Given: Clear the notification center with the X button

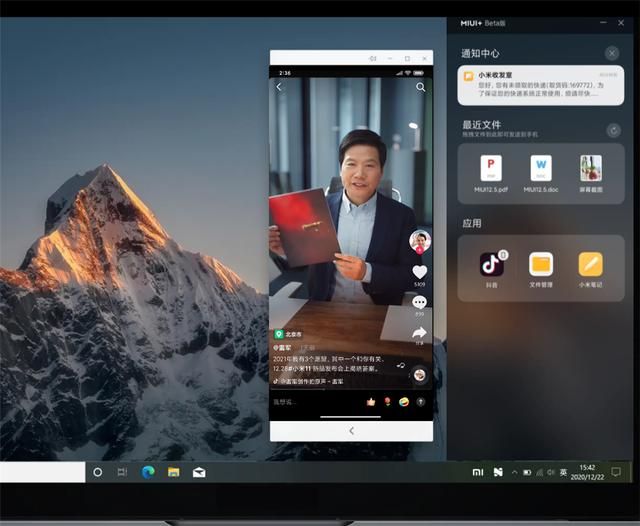Looking at the screenshot, I should pyautogui.click(x=611, y=53).
